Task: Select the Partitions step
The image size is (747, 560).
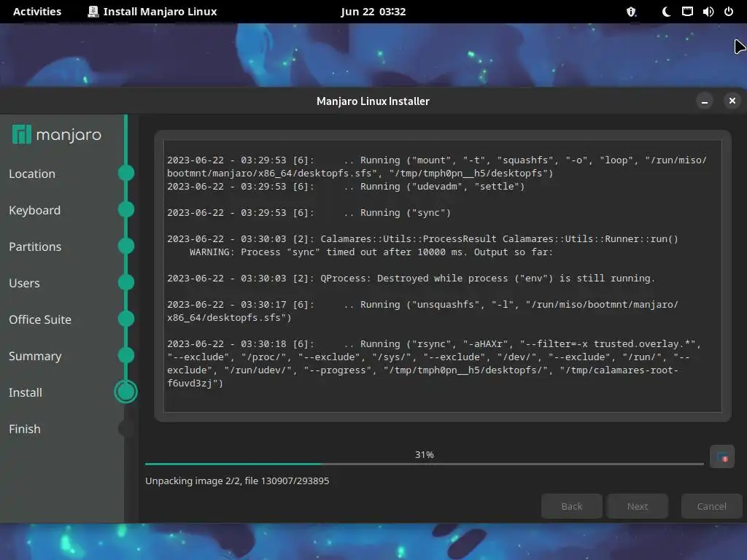Action: [x=35, y=246]
